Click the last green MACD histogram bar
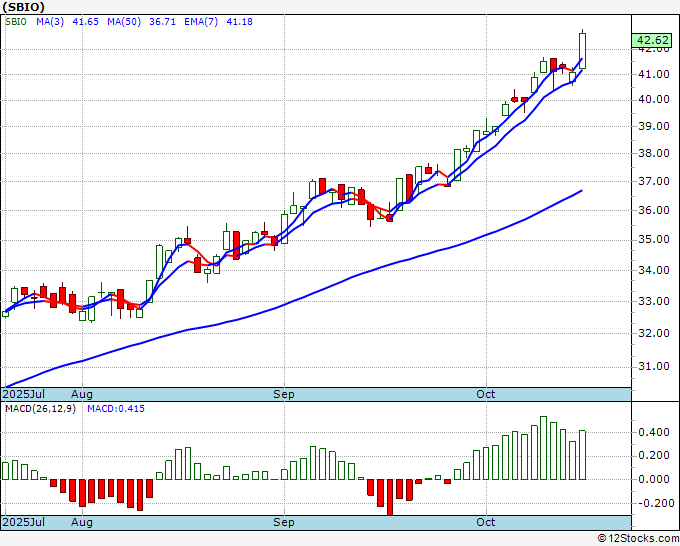Image resolution: width=680 pixels, height=546 pixels. pos(582,455)
